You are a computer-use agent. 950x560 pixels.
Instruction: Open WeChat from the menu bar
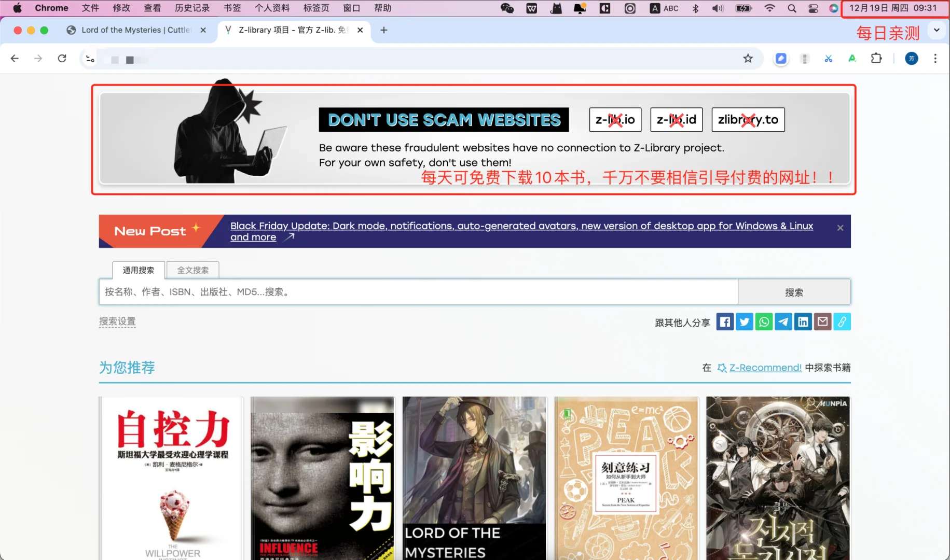(x=507, y=8)
